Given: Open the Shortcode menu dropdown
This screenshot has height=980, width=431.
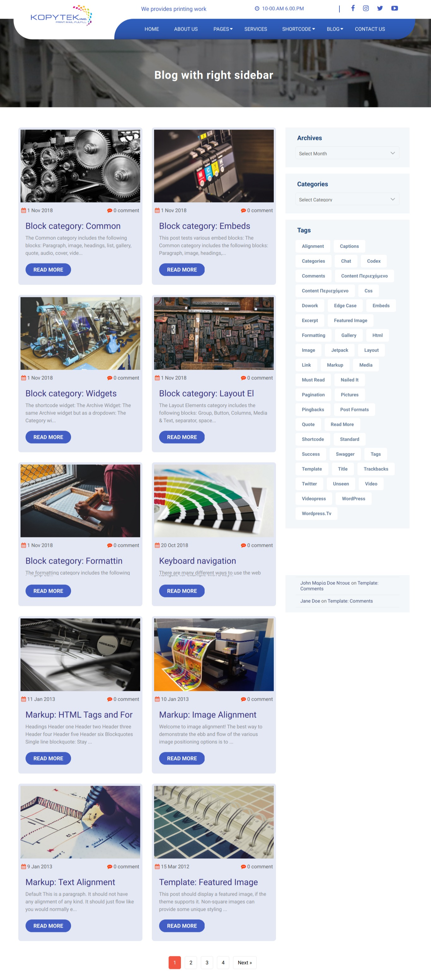Looking at the screenshot, I should (x=298, y=29).
